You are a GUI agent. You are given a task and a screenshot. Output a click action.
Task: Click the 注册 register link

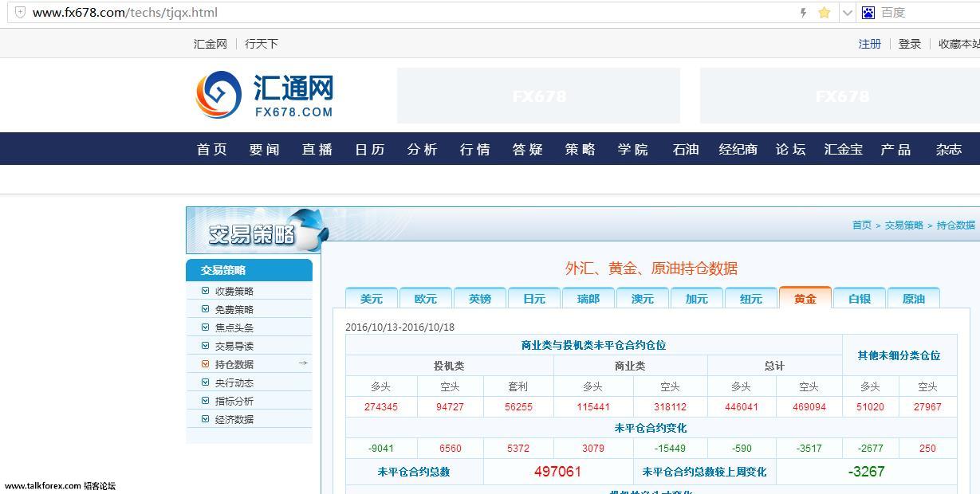coord(869,44)
